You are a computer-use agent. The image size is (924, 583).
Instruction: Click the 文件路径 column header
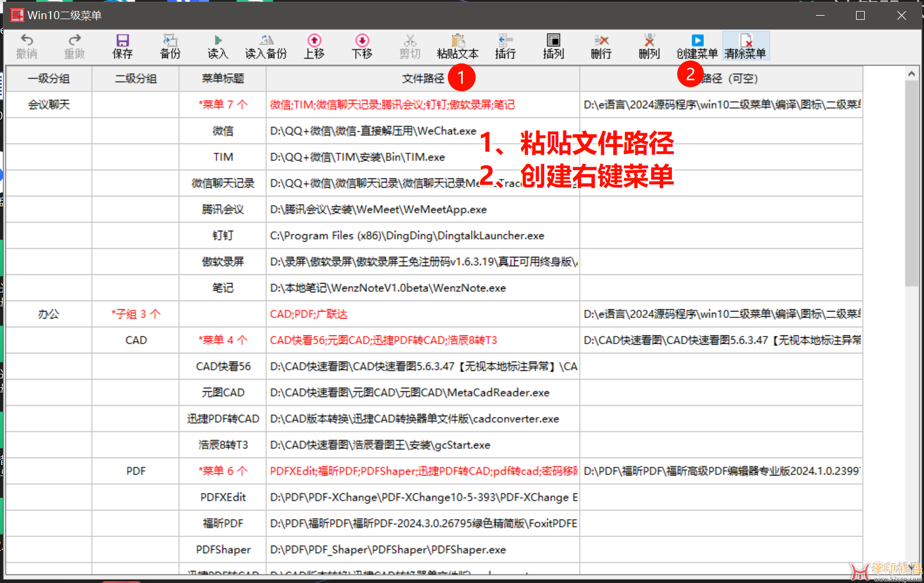pyautogui.click(x=423, y=78)
